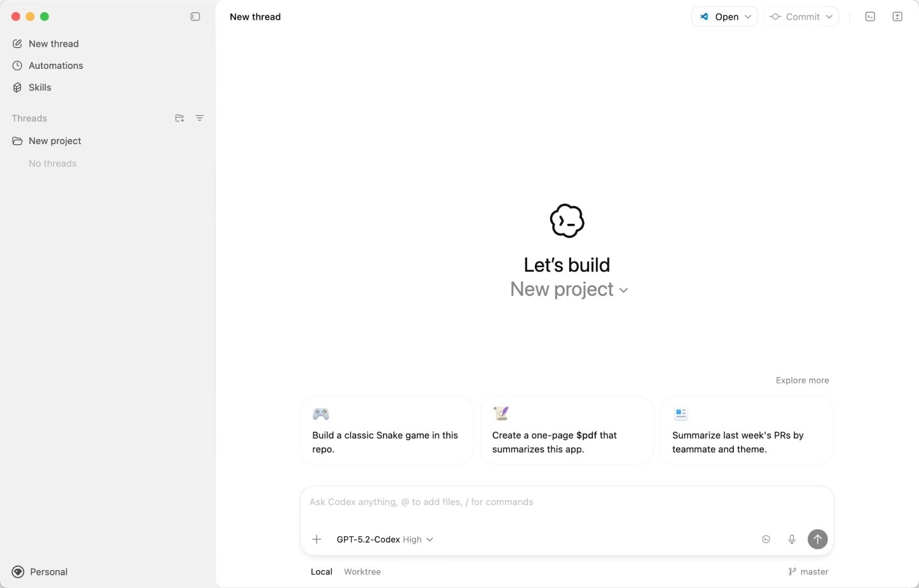Click the git branch icon beside master

(792, 572)
